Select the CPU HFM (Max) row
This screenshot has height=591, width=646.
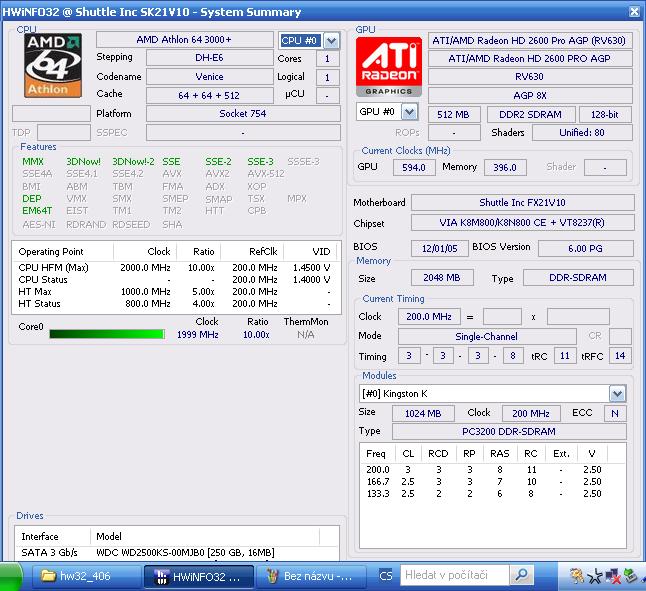[176, 268]
